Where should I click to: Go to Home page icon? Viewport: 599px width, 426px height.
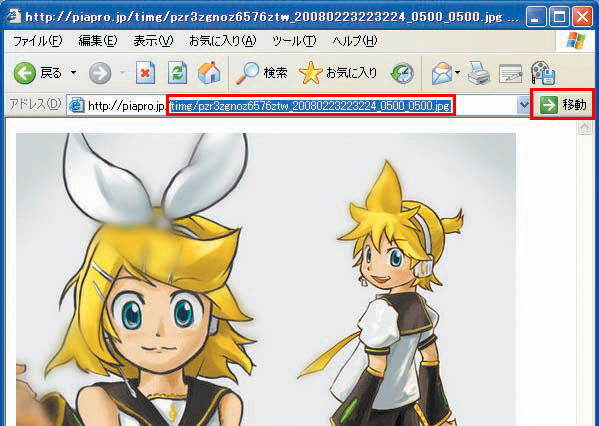click(x=209, y=72)
